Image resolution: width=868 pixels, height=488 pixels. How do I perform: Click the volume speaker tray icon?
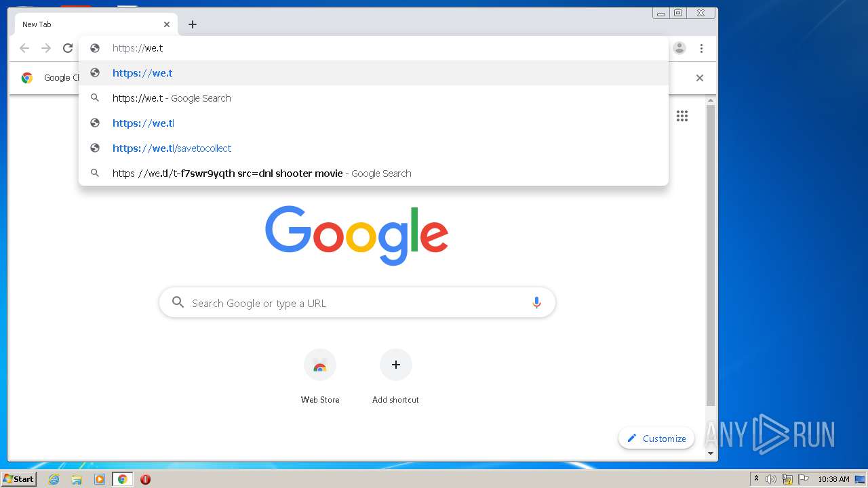(771, 479)
